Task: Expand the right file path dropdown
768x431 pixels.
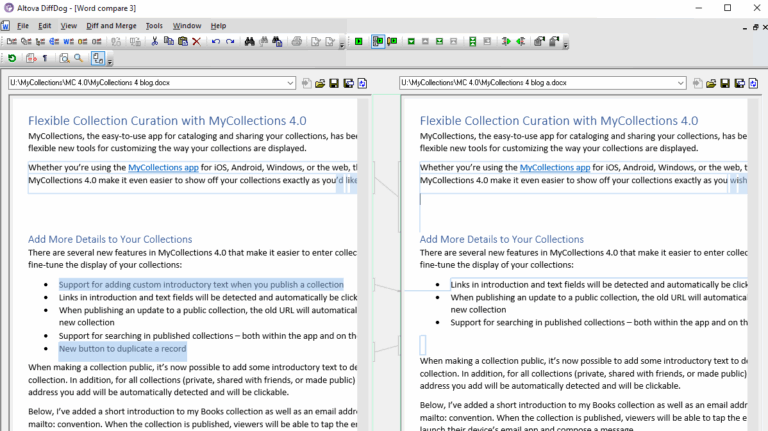Action: [x=680, y=83]
